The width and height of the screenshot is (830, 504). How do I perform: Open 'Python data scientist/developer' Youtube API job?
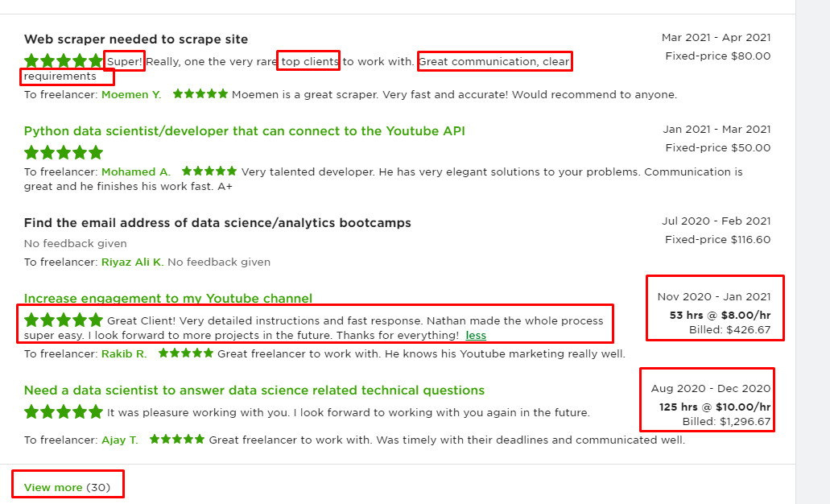244,131
